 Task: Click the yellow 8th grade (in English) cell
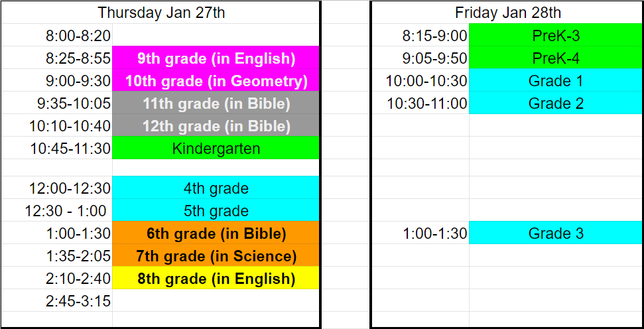[216, 279]
